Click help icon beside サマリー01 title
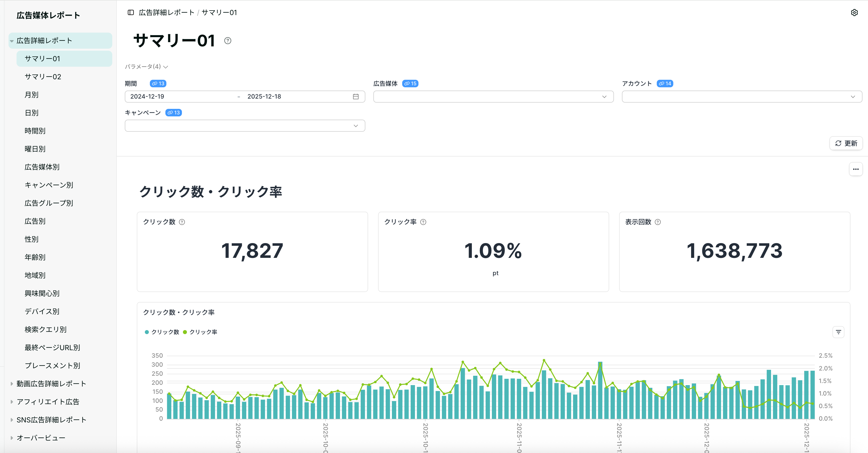The width and height of the screenshot is (868, 453). (x=228, y=41)
